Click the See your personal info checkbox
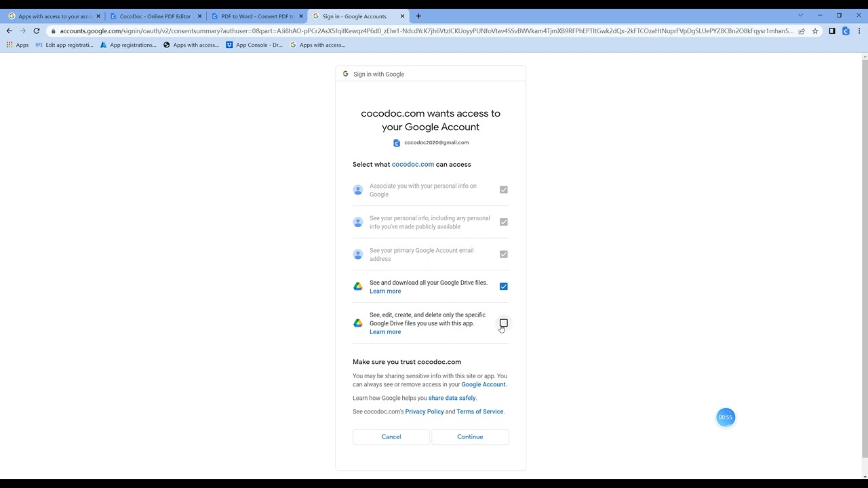This screenshot has width=868, height=488. pyautogui.click(x=504, y=222)
